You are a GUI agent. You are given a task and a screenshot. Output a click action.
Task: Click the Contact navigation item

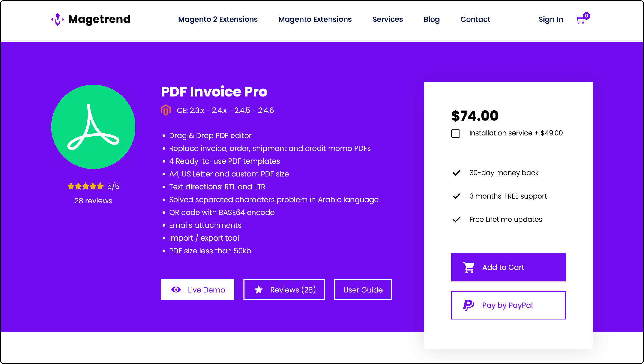coord(475,19)
